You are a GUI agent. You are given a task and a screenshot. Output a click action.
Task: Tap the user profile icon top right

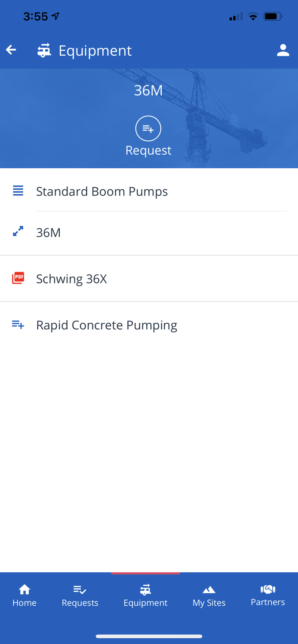click(x=283, y=50)
